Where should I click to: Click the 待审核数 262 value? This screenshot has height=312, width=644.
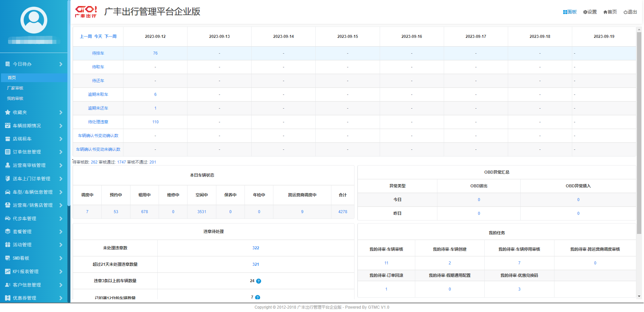point(94,162)
